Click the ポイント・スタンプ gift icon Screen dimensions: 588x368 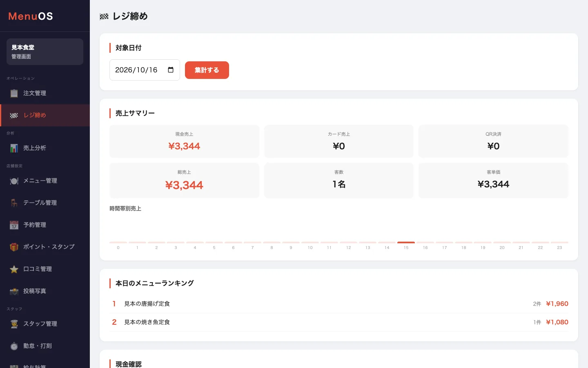[14, 247]
